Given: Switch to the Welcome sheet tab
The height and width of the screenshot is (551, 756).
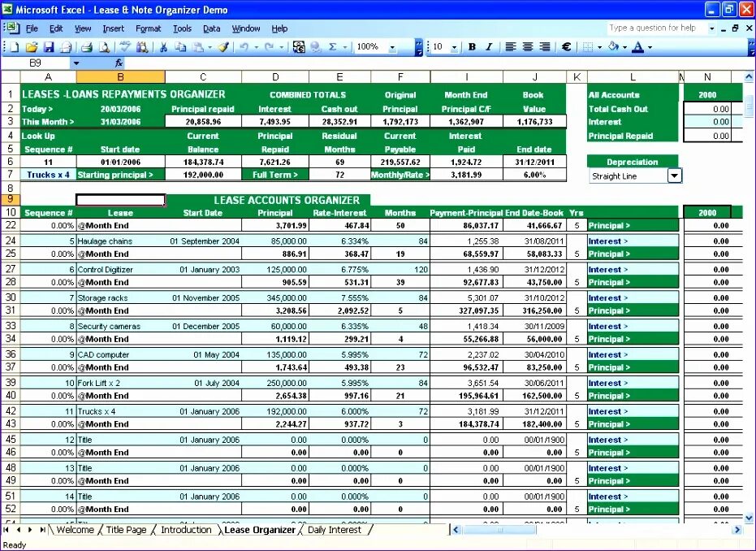Looking at the screenshot, I should pos(75,530).
